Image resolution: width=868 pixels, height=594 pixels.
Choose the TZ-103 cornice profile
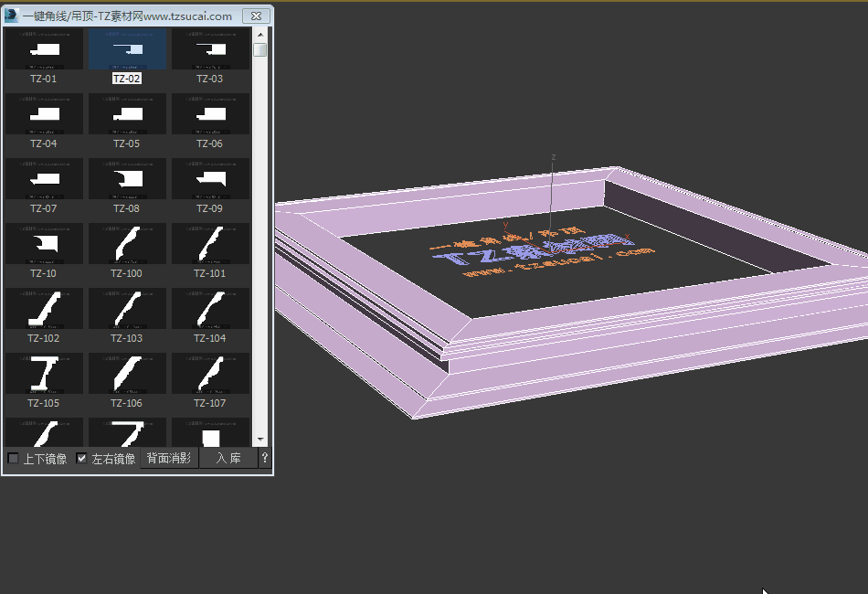point(127,308)
